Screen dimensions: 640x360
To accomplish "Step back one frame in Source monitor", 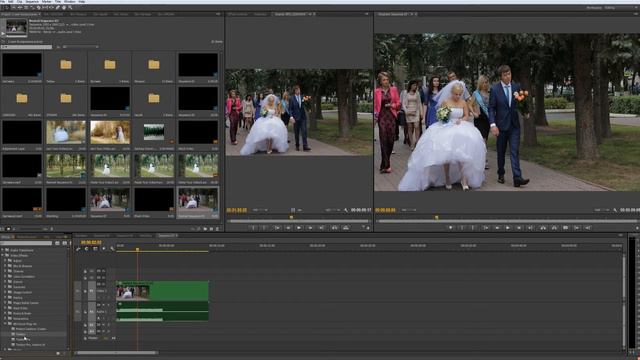I will click(x=288, y=228).
